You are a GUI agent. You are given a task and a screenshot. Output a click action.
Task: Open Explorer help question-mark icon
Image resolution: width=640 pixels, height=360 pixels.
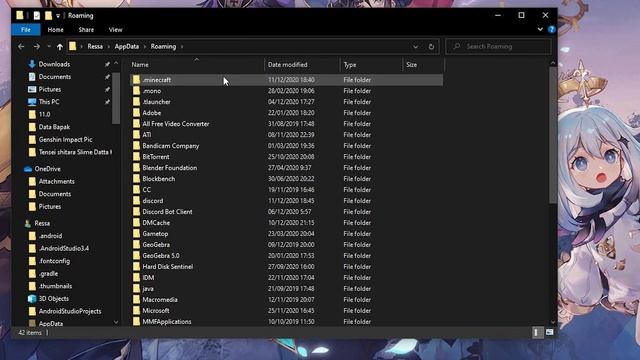tap(551, 29)
